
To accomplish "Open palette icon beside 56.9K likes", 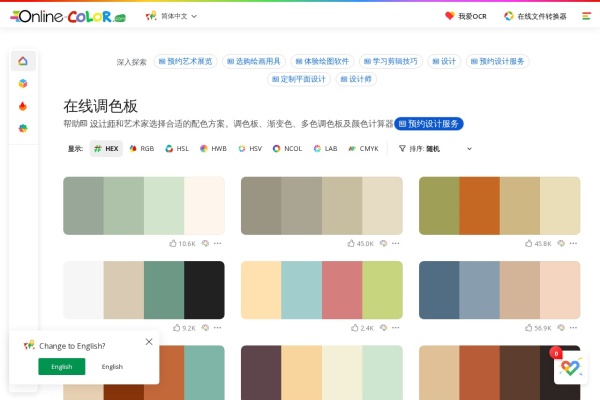I will click(x=561, y=328).
